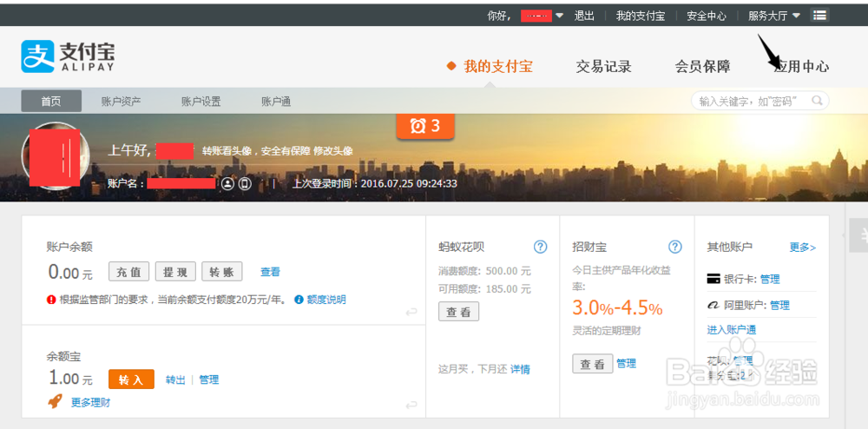The height and width of the screenshot is (429, 868).
Task: Click 管理 link in 余额宝 row
Action: [208, 379]
